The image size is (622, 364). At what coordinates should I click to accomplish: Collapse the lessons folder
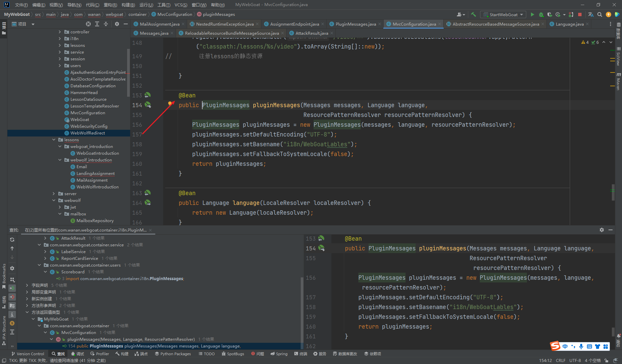[54, 140]
